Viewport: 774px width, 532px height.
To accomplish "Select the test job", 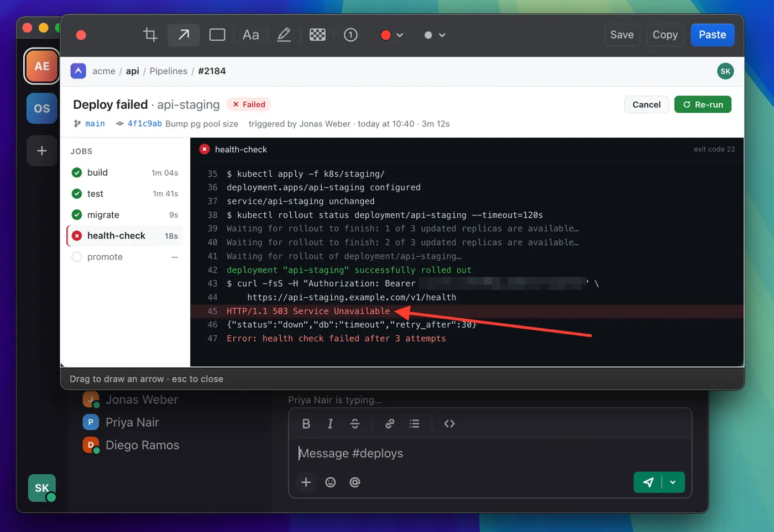I will coord(125,193).
